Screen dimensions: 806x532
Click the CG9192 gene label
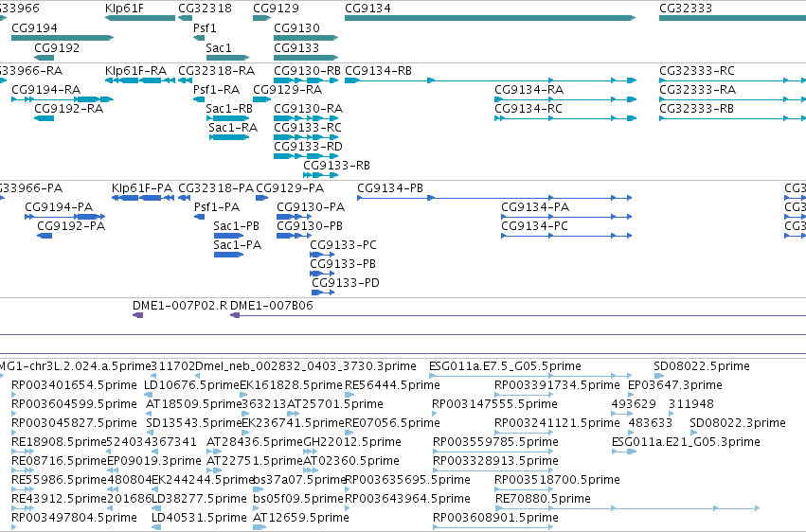coord(57,47)
